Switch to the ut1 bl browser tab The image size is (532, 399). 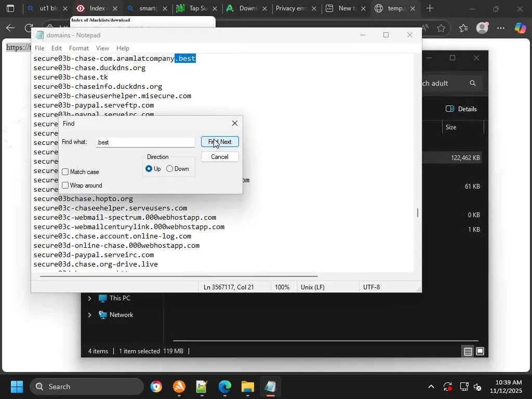coord(47,8)
